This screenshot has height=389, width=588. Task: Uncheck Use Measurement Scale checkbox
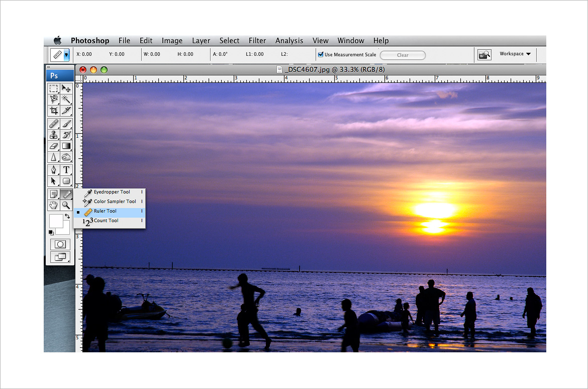[x=321, y=55]
